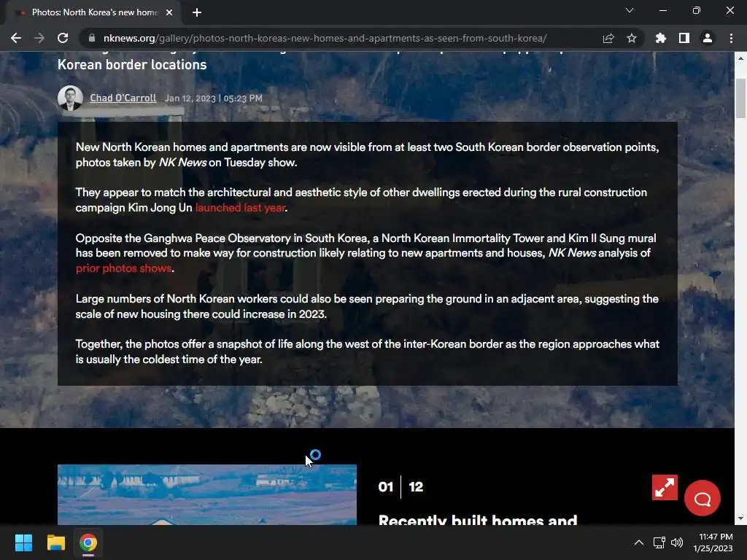Share this page icon in address bar

coord(608,38)
